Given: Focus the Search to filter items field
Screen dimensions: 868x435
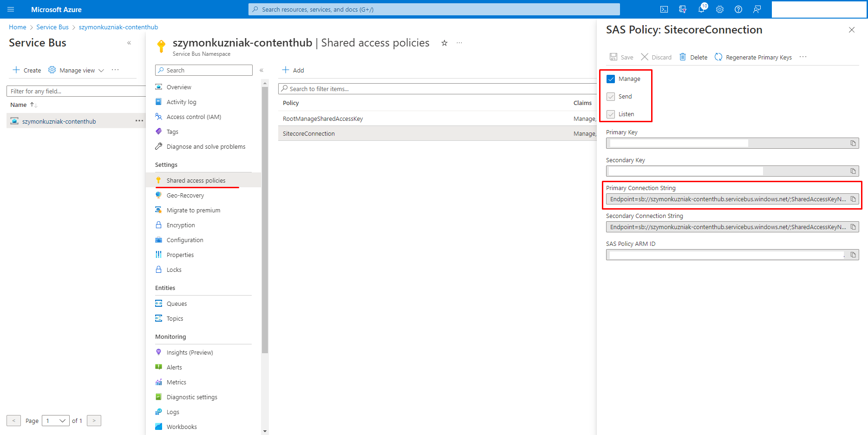Looking at the screenshot, I should coord(437,89).
